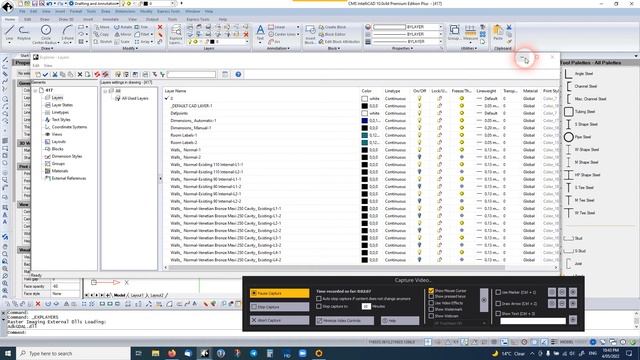The height and width of the screenshot is (360, 640).
Task: Select the Circle Center-Radius tool
Action: (46, 34)
